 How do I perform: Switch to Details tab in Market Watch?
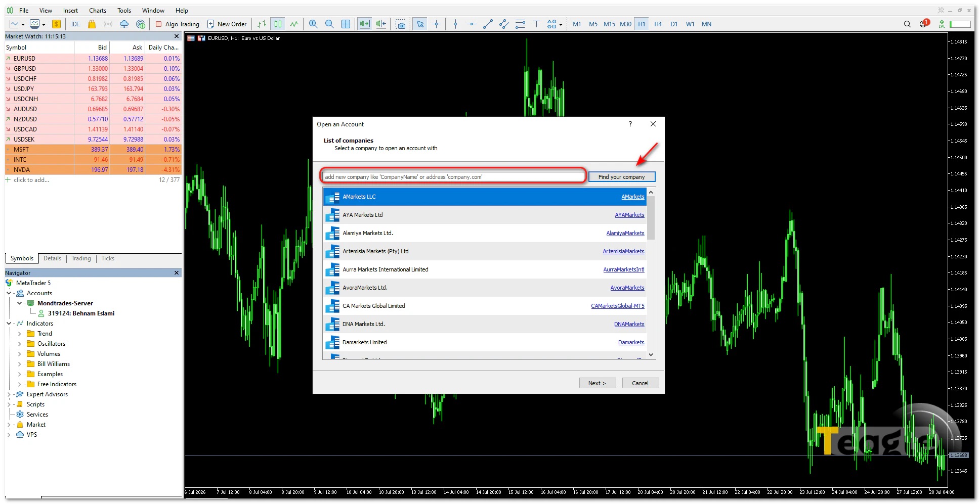52,258
